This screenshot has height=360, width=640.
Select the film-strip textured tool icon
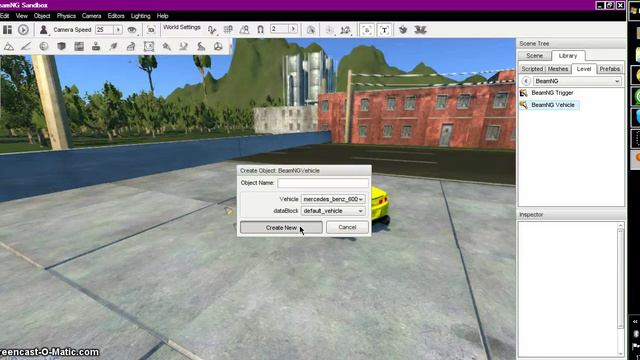(79, 47)
